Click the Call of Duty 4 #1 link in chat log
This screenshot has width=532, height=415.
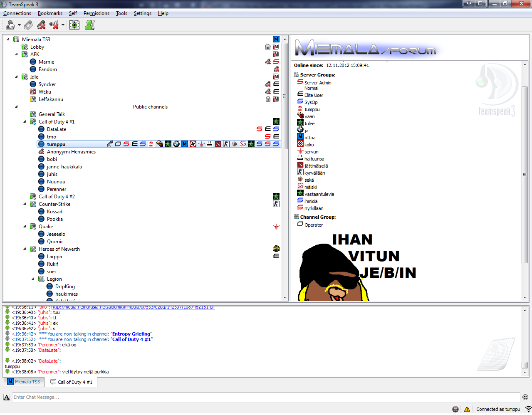pyautogui.click(x=132, y=339)
